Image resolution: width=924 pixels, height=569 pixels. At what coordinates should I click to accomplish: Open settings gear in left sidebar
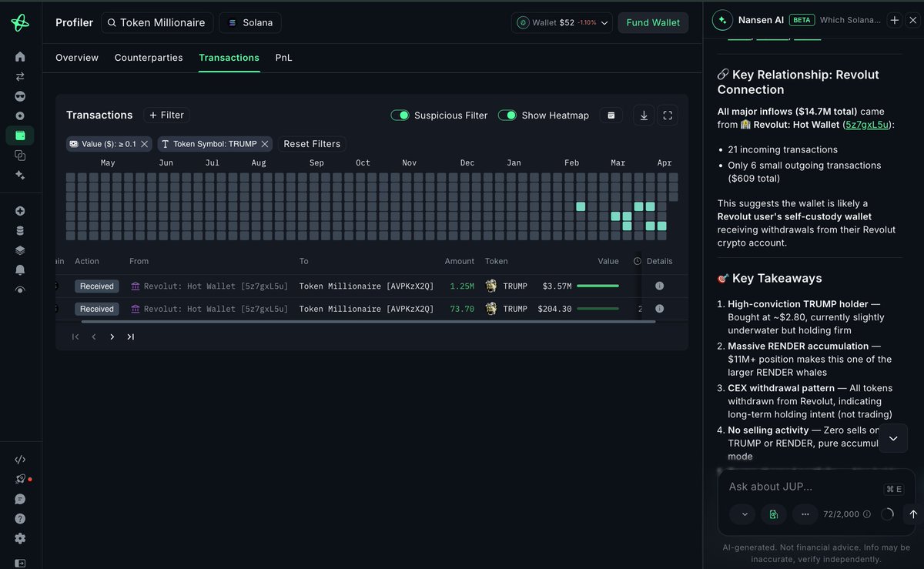pyautogui.click(x=20, y=538)
